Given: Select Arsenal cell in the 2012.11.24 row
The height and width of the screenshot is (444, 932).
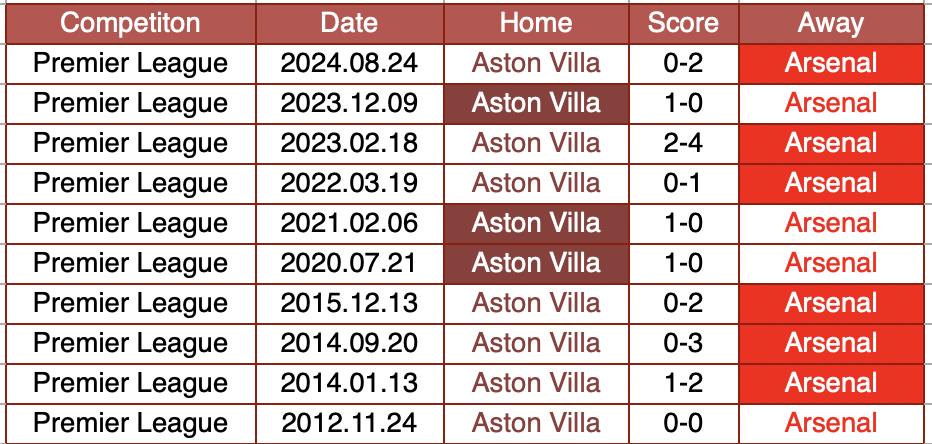Looking at the screenshot, I should pyautogui.click(x=831, y=424).
